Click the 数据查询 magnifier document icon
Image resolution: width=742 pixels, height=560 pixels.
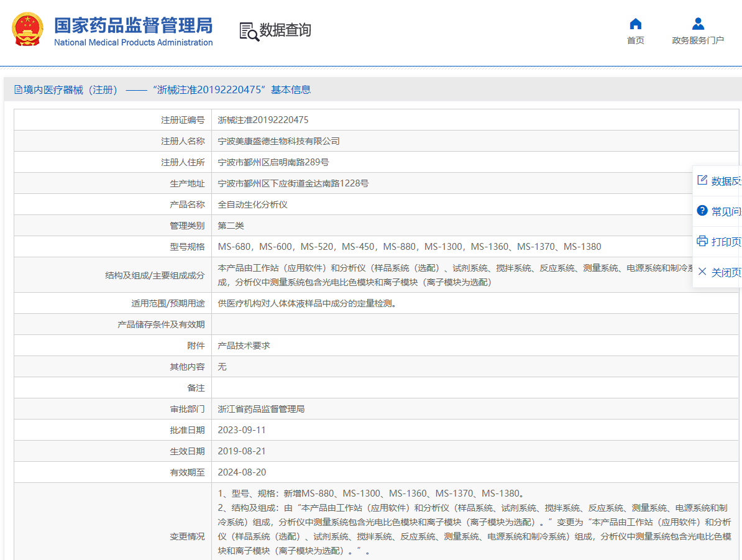tap(249, 32)
